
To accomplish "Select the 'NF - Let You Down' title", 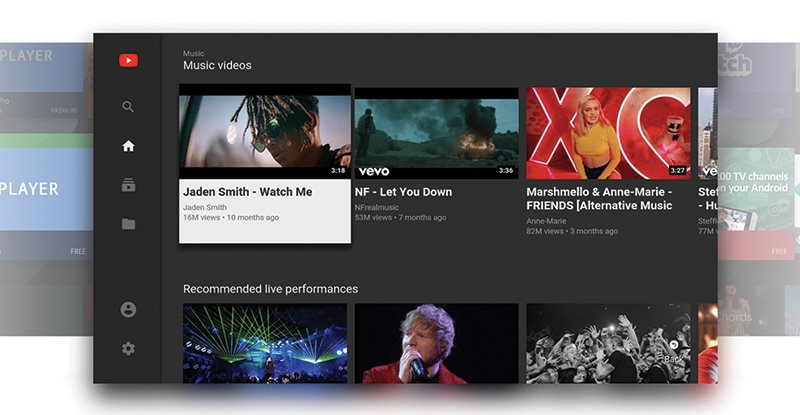I will (x=404, y=192).
